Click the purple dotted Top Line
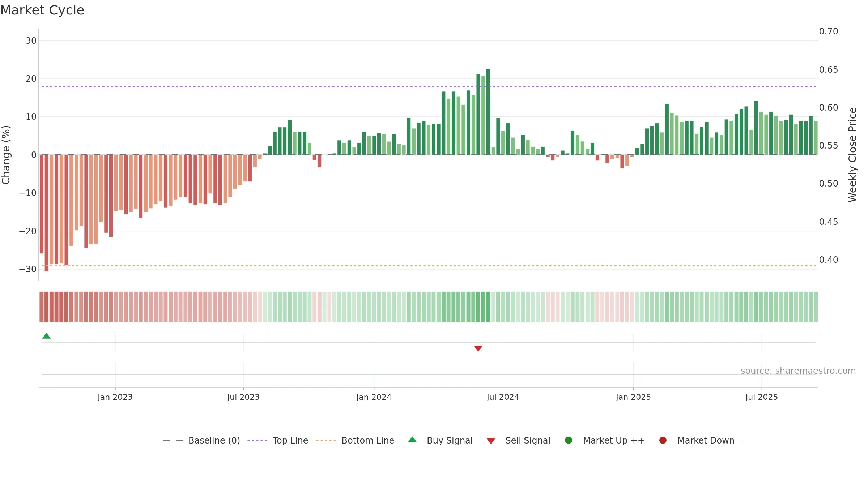The width and height of the screenshot is (868, 488). [x=429, y=87]
